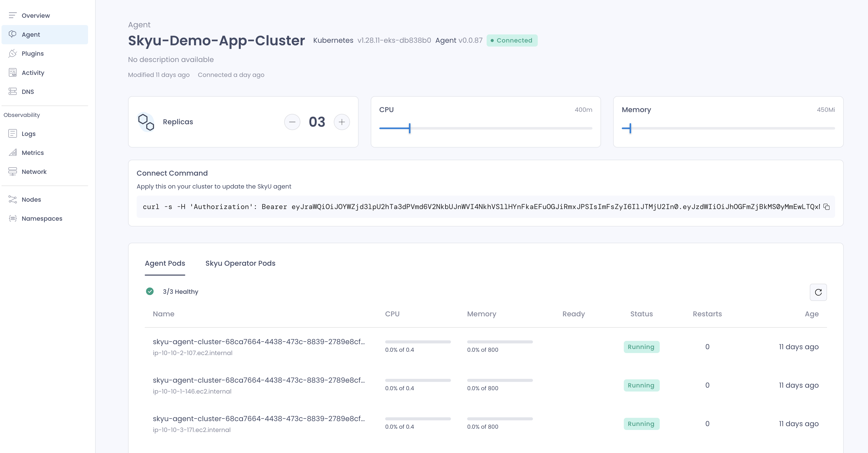Image resolution: width=868 pixels, height=453 pixels.
Task: Click the Memory slider handle
Action: point(630,128)
